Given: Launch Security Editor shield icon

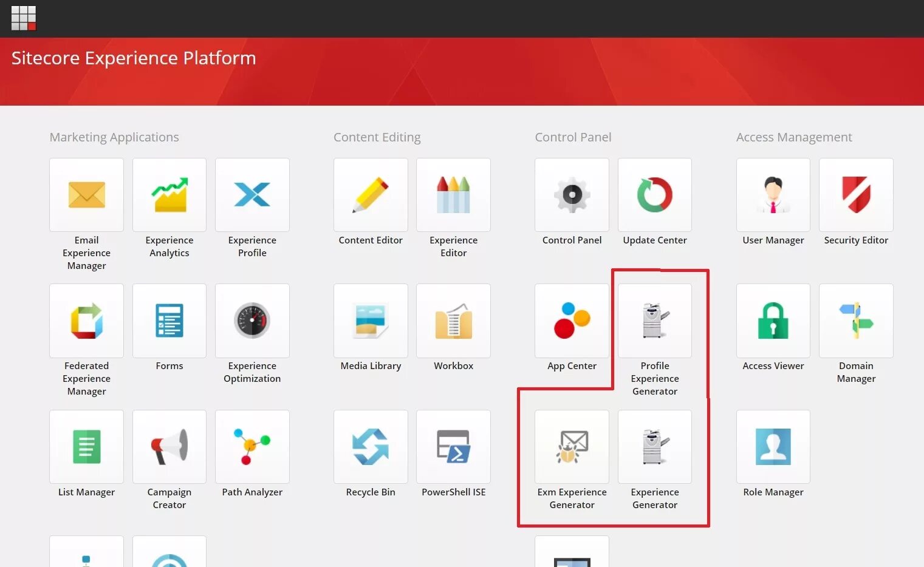Looking at the screenshot, I should [856, 195].
